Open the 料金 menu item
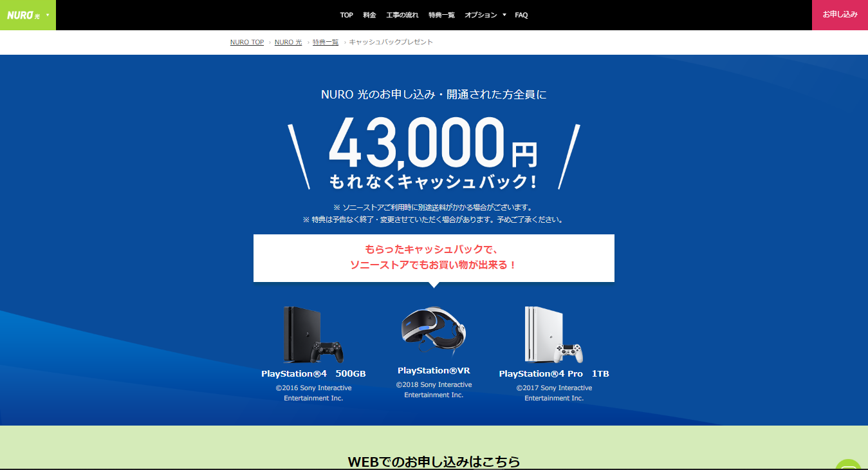This screenshot has height=470, width=868. (369, 15)
